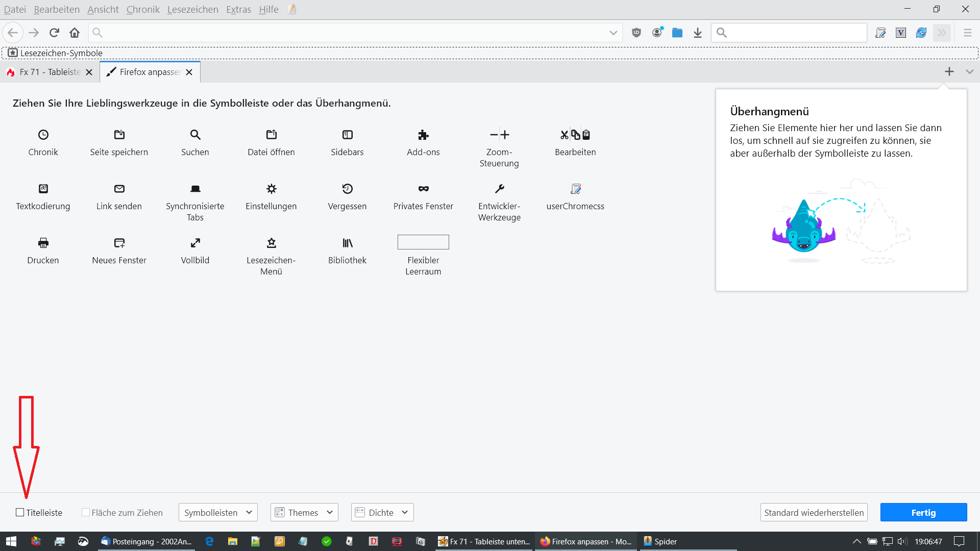Enable the Titelleiste checkbox
980x551 pixels.
tap(20, 512)
